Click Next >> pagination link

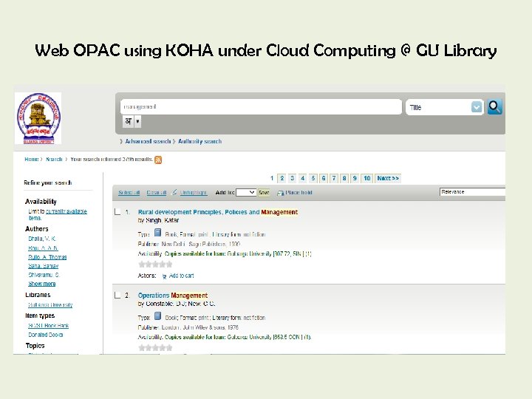388,178
